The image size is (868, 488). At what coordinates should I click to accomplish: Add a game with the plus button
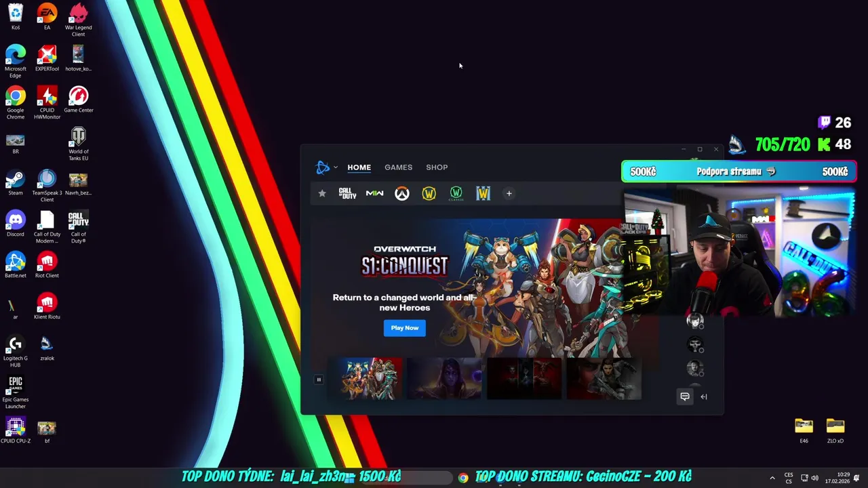tap(509, 194)
